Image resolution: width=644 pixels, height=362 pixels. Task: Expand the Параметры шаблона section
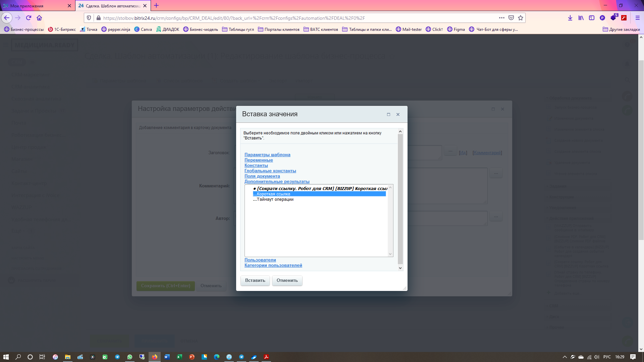coord(267,155)
